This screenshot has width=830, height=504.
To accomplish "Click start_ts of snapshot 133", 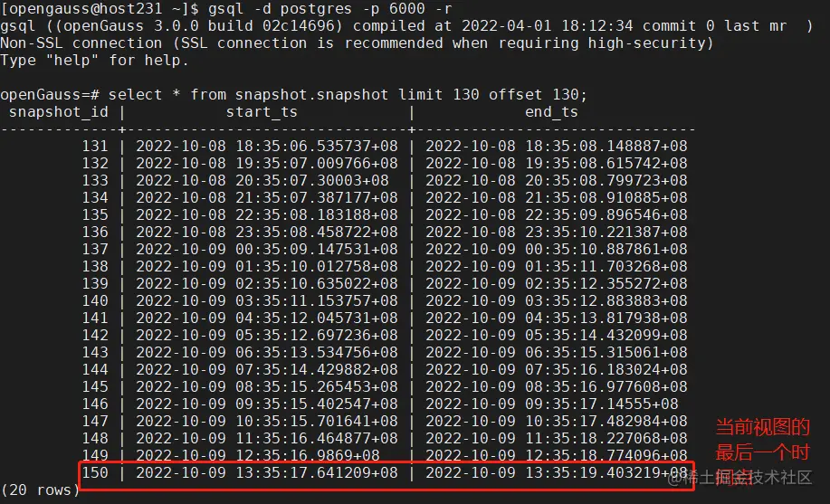I will point(262,181).
